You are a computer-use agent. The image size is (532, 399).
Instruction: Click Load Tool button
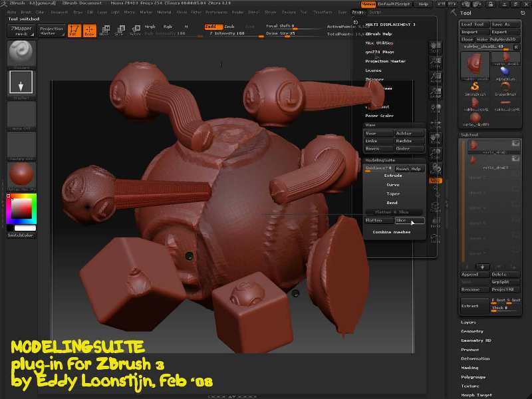click(x=474, y=24)
